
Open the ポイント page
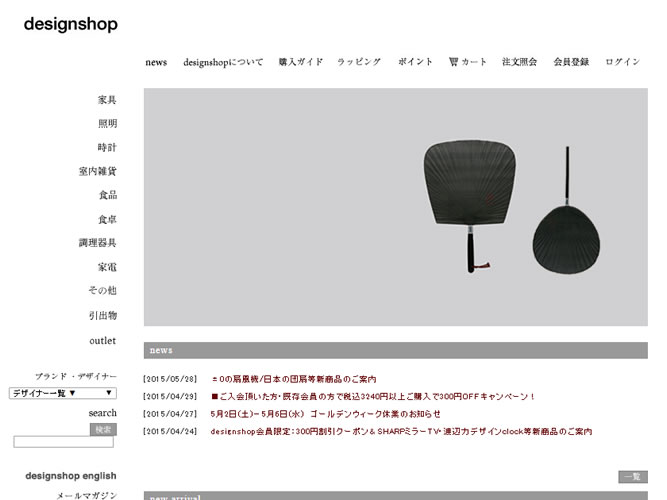pyautogui.click(x=415, y=62)
